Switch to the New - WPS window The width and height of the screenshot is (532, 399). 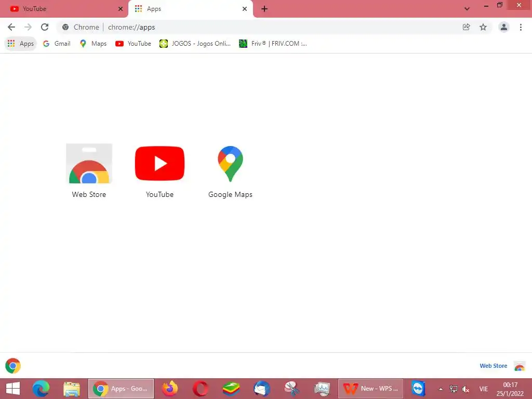click(371, 389)
